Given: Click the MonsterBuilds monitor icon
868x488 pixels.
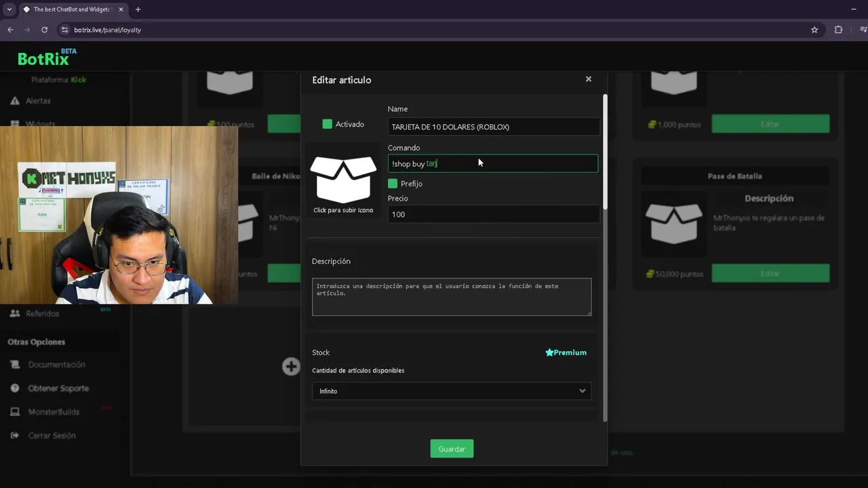Looking at the screenshot, I should coord(15,412).
